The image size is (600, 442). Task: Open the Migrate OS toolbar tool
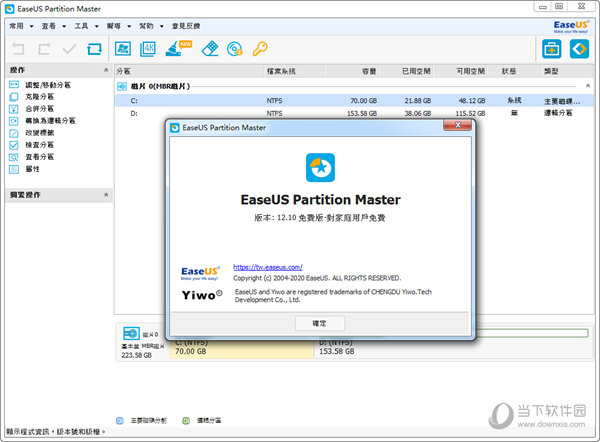(x=123, y=49)
